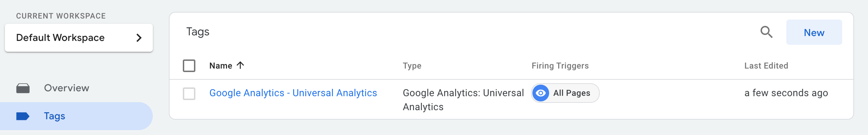Click the Firing Triggers column header
Viewport: 868px width, 135px height.
click(560, 66)
